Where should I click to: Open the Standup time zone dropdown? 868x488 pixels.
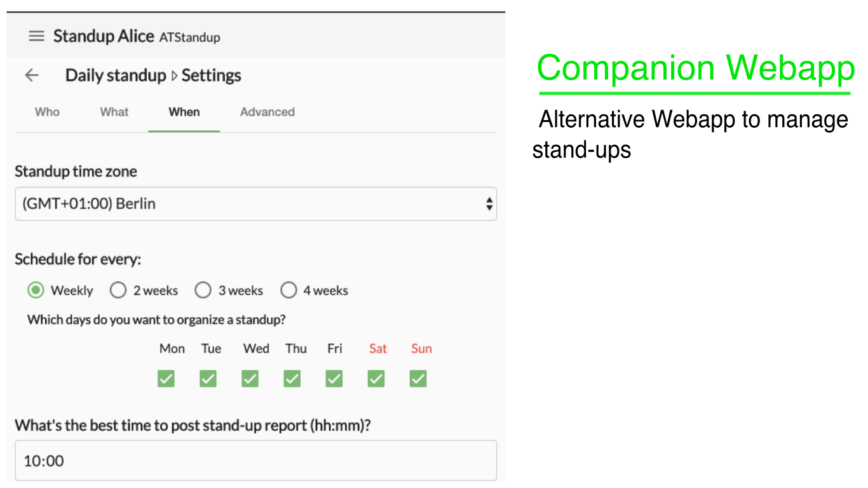pos(255,204)
